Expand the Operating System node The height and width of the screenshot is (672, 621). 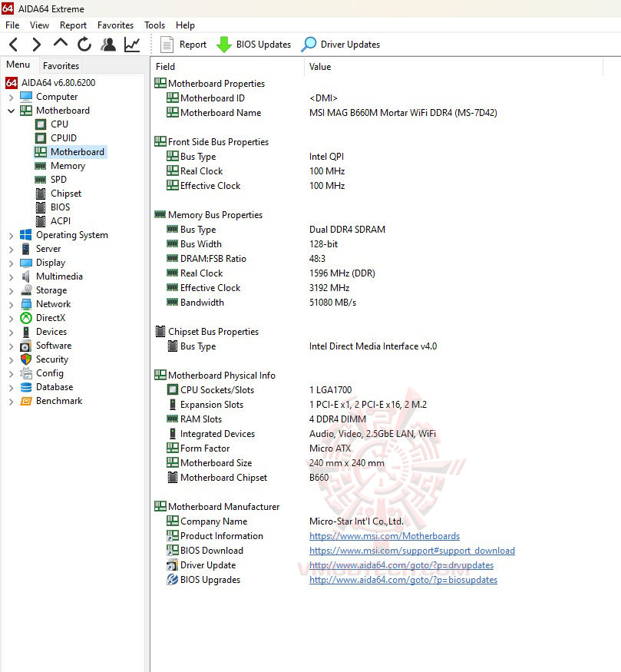tap(12, 236)
